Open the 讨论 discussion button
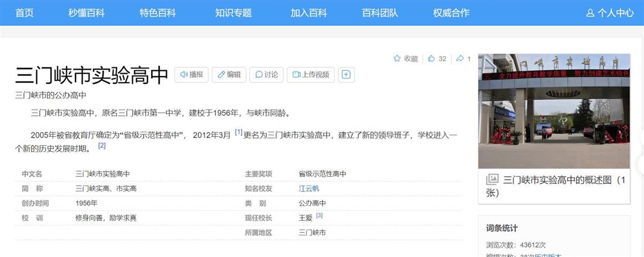 (266, 75)
